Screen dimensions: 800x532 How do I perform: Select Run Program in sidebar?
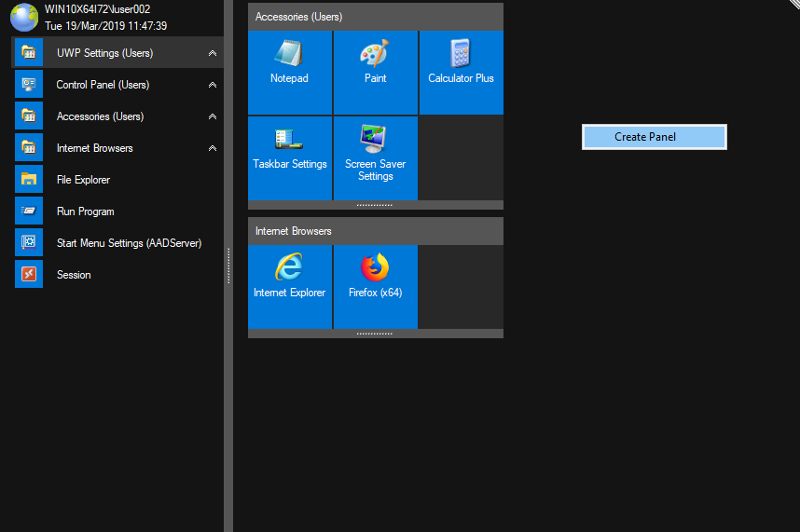click(85, 211)
